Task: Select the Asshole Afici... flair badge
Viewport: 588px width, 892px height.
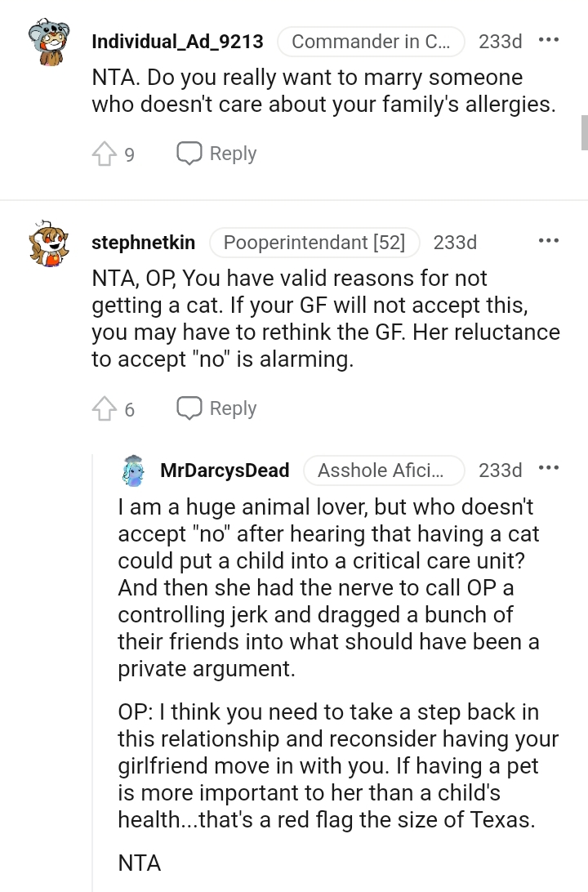Action: click(x=384, y=471)
